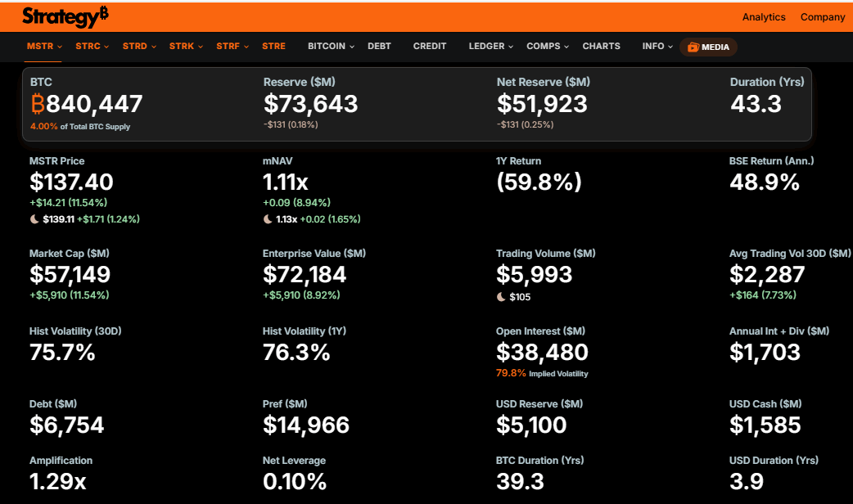Expand the MSTR dropdown chevron
The height and width of the screenshot is (504, 853).
pos(60,47)
